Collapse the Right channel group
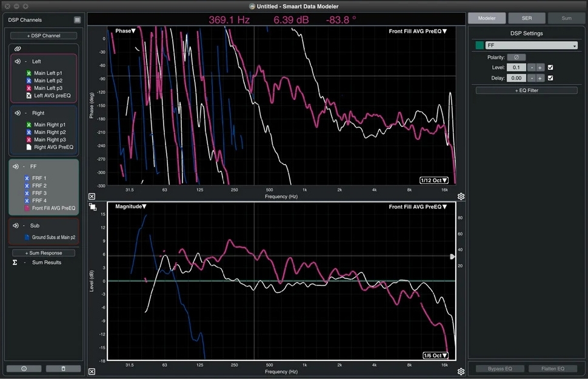 [25, 113]
